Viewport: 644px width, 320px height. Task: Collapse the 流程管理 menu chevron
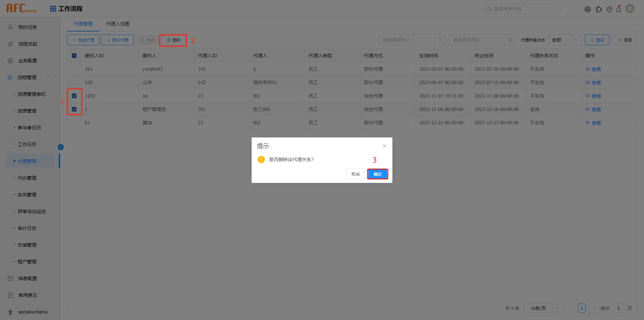tap(48, 77)
